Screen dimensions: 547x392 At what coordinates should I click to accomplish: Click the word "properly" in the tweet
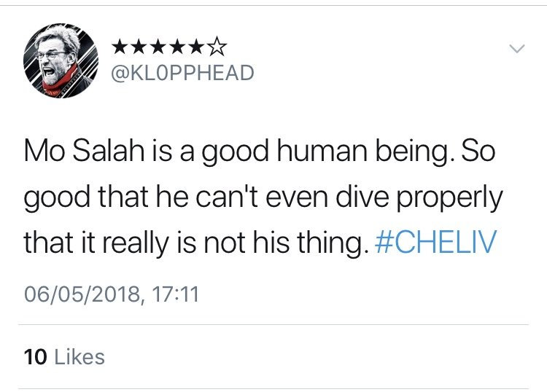[x=449, y=199]
